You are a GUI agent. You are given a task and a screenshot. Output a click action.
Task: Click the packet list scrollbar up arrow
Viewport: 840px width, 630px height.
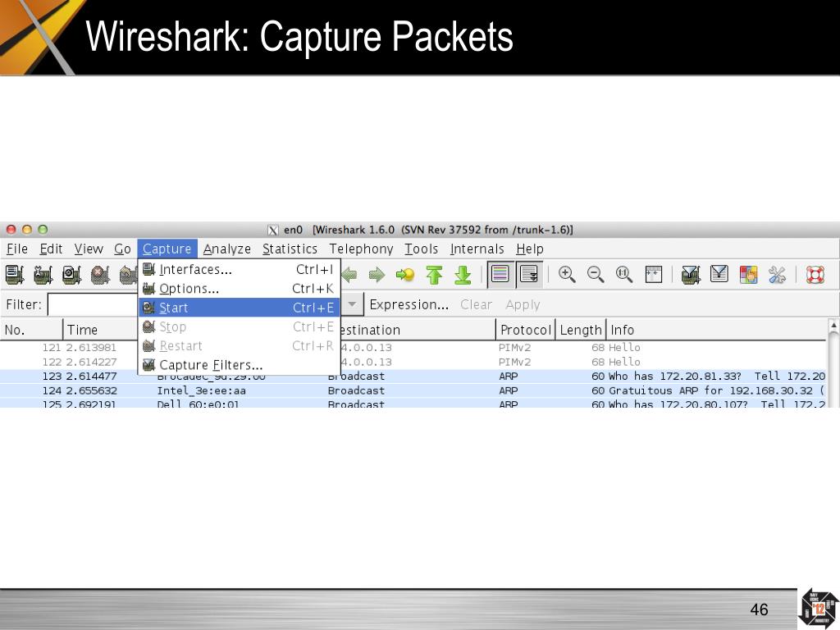tap(833, 325)
